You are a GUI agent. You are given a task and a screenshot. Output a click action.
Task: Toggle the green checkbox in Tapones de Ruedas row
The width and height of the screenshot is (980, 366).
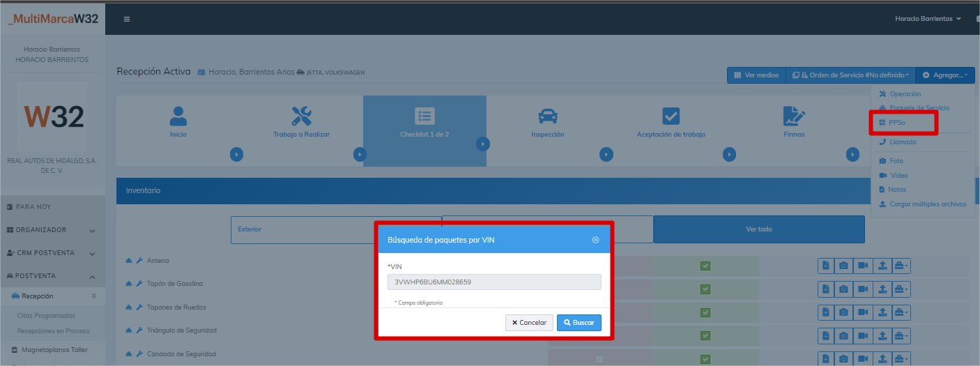coord(705,312)
